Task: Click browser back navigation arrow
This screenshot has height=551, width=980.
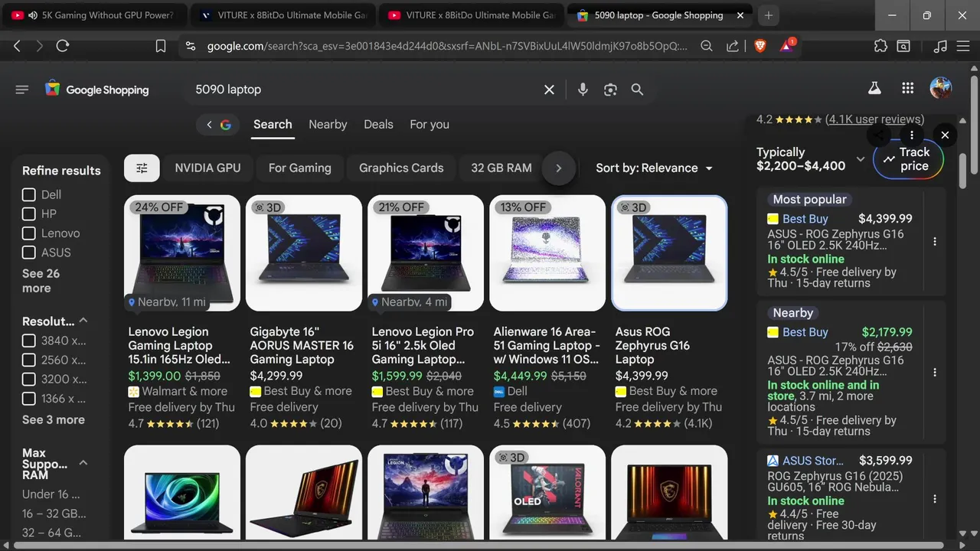Action: click(17, 46)
